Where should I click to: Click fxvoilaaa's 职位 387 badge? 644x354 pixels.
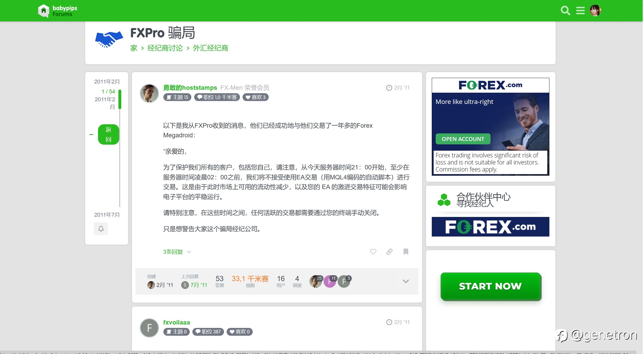click(208, 332)
